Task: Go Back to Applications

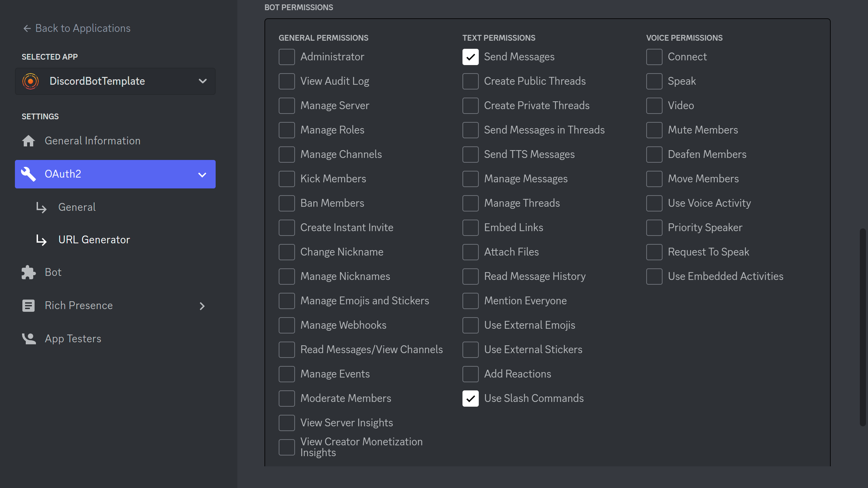Action: coord(83,28)
